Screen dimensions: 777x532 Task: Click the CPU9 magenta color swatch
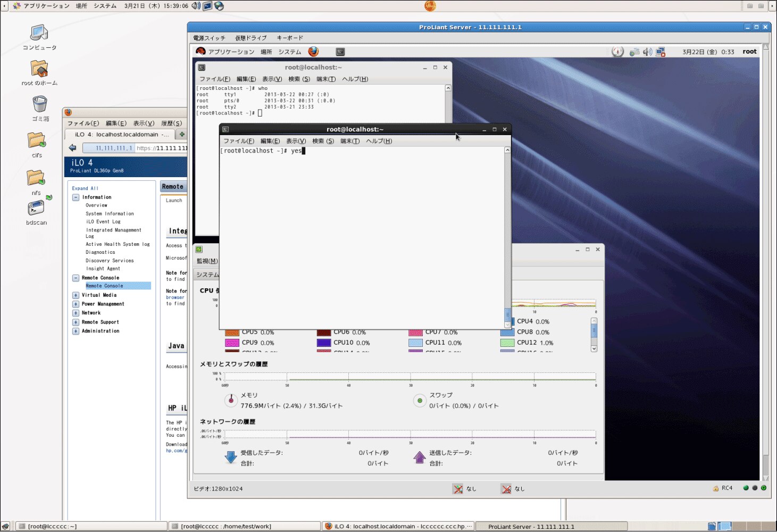[x=232, y=343]
